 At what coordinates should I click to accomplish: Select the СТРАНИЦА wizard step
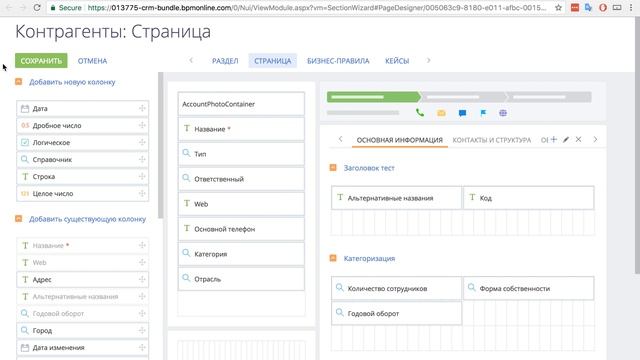pyautogui.click(x=273, y=61)
